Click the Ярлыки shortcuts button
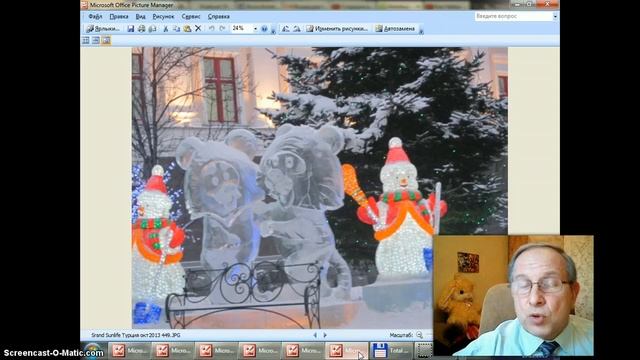This screenshot has width=640, height=360. (102, 29)
